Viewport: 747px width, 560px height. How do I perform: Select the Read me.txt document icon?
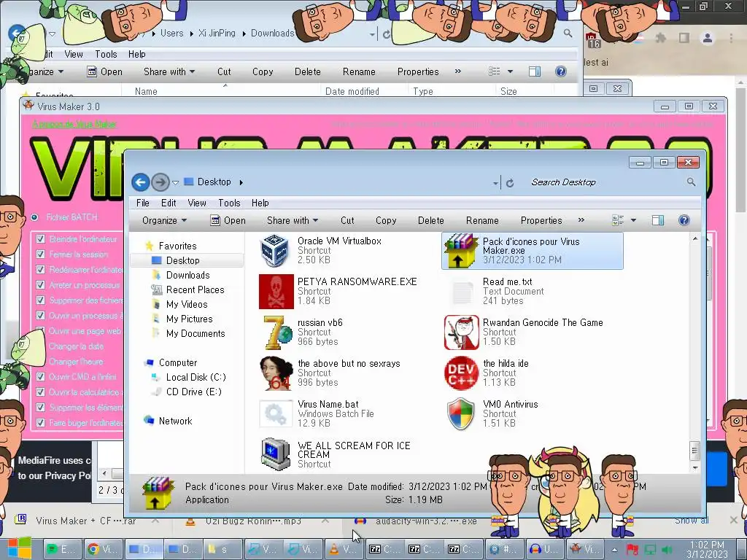tap(462, 292)
